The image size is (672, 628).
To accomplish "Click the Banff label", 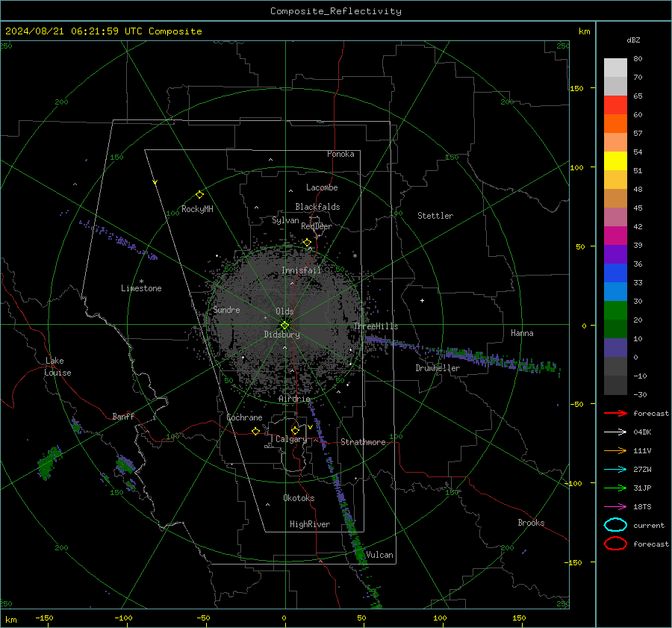I will pyautogui.click(x=123, y=417).
